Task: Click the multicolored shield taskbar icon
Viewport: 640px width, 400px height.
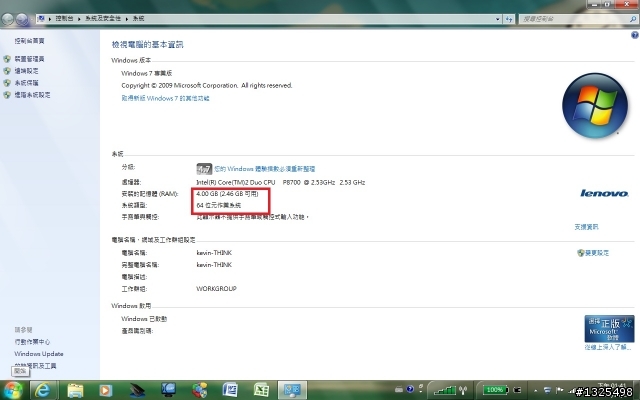Action: [x=200, y=390]
